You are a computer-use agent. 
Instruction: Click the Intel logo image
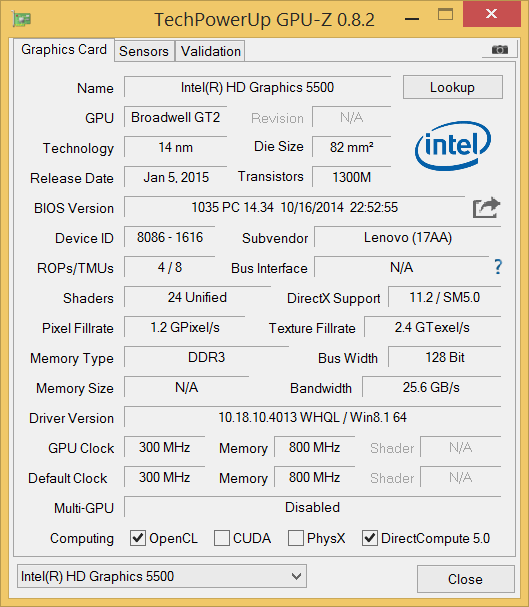453,146
